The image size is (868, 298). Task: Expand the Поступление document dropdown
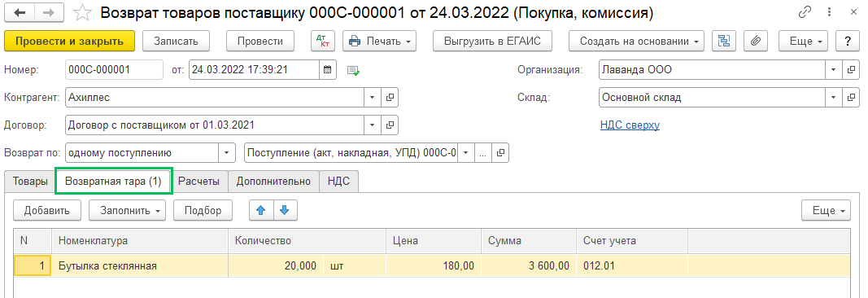coord(466,152)
